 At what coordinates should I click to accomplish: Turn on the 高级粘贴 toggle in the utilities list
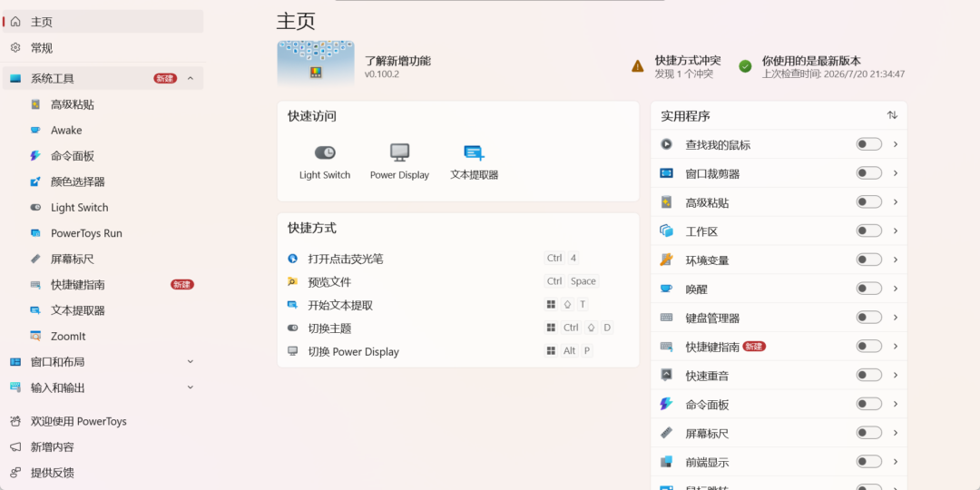(868, 201)
